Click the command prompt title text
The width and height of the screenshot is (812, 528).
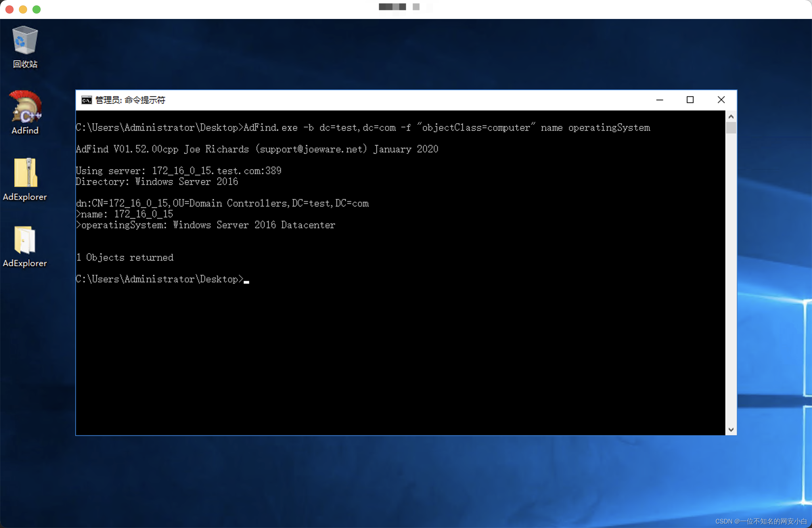[130, 100]
